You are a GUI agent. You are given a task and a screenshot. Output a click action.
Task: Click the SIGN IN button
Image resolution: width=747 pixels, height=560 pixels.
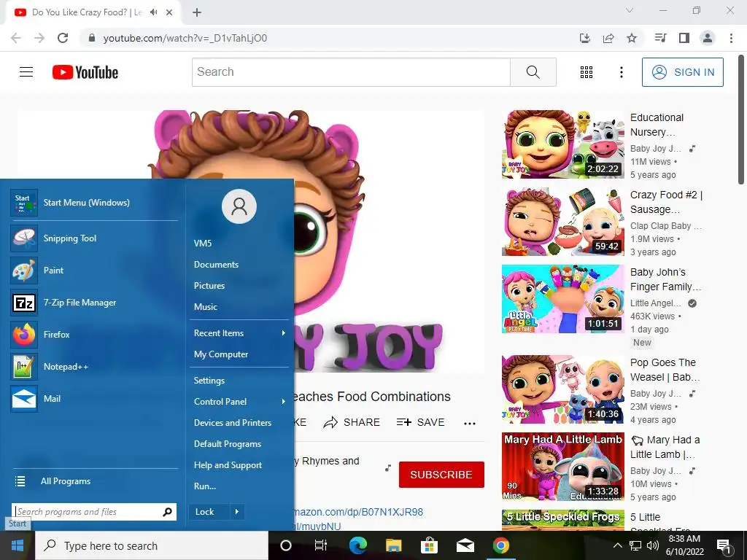click(683, 72)
